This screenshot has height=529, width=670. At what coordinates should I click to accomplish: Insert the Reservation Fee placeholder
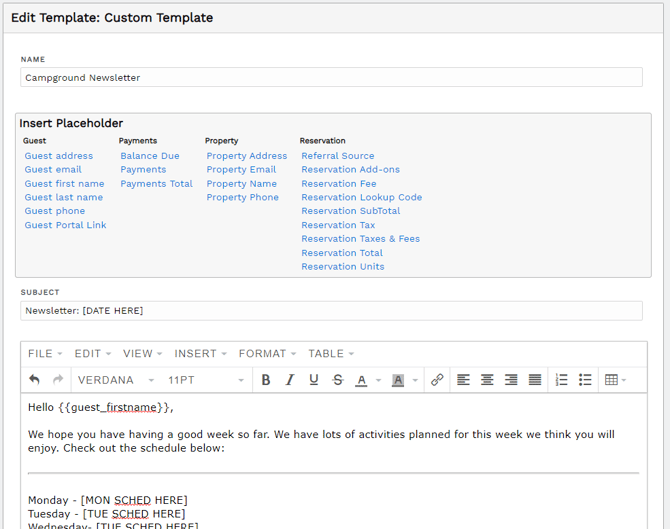(339, 184)
